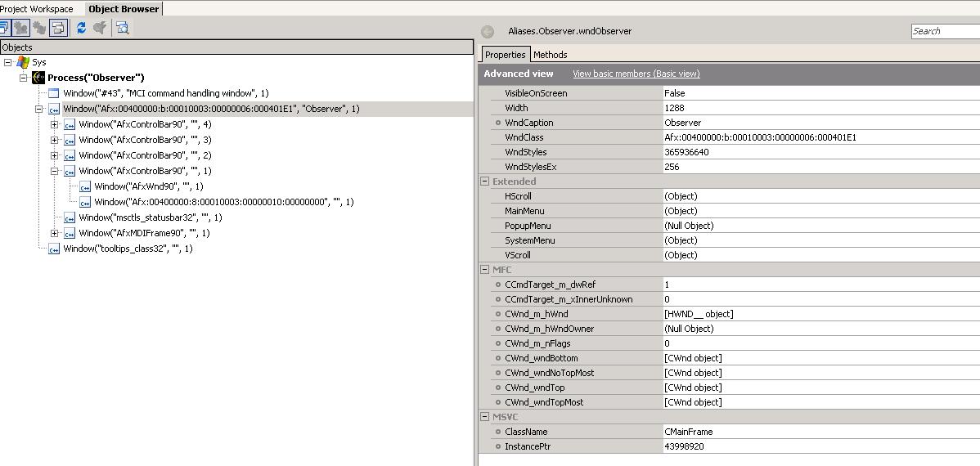The image size is (980, 466).
Task: Open the Project Workspace tab
Action: point(37,9)
